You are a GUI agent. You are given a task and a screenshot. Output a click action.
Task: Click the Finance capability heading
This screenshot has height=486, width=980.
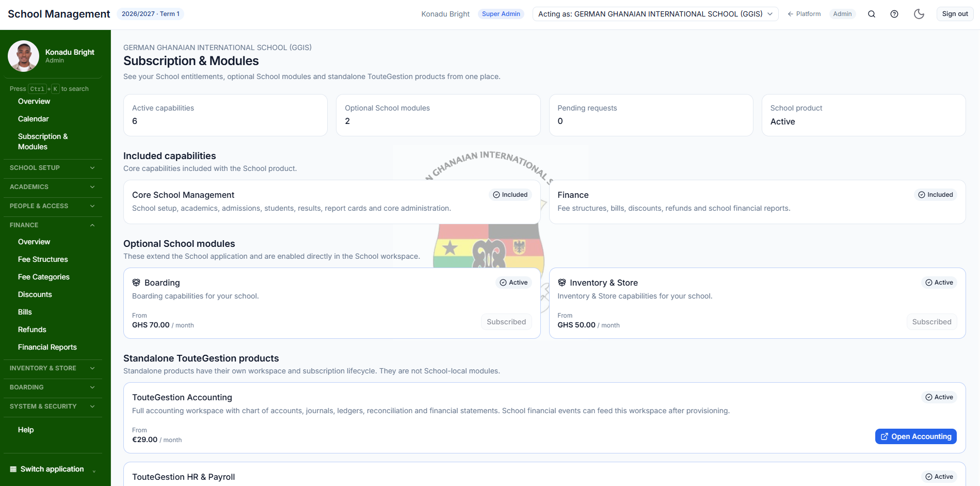573,195
